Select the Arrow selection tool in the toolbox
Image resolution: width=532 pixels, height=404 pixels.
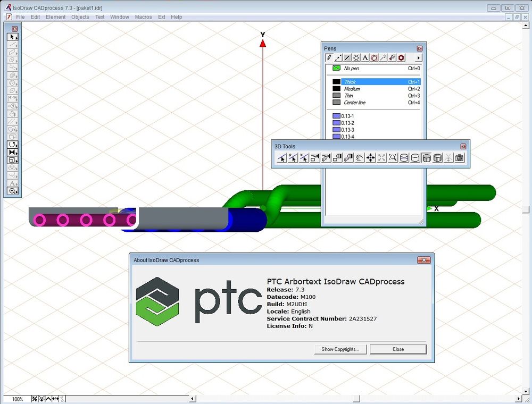12,37
